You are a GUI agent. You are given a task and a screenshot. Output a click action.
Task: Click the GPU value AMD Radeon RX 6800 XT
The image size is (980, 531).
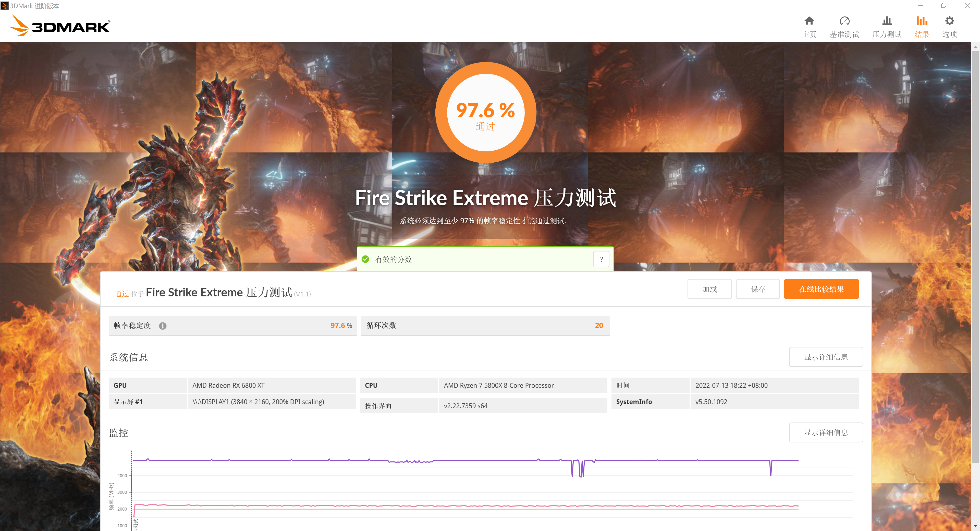coord(228,385)
